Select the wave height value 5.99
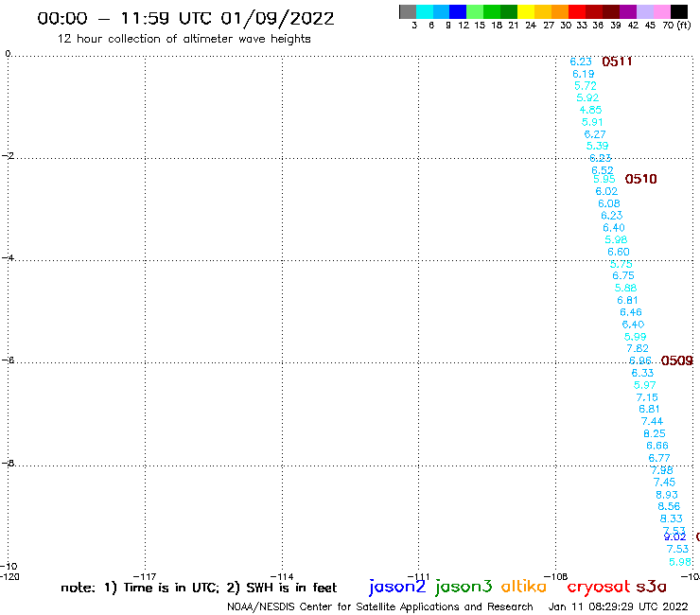700x615 pixels. click(x=635, y=337)
